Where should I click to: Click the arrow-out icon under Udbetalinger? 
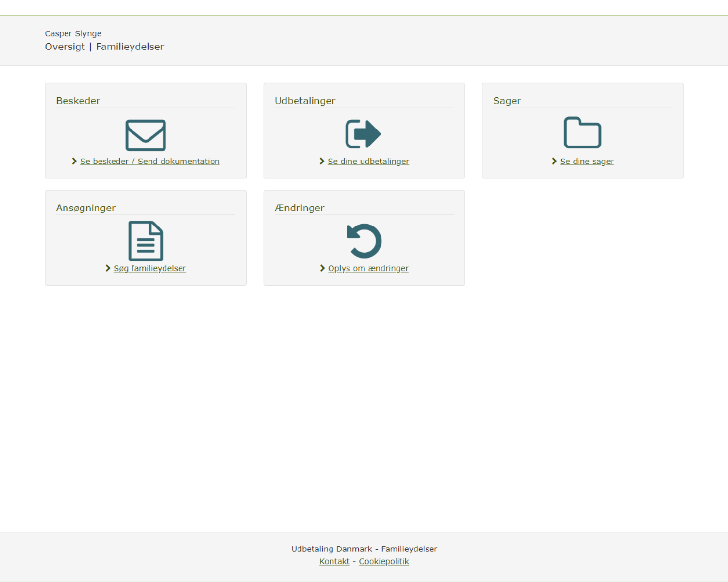click(363, 134)
